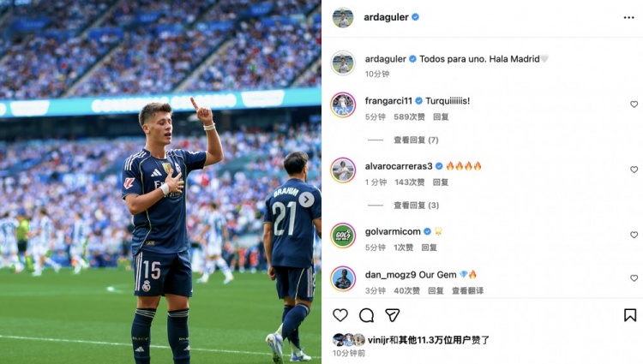Reply to dan_mogz9's comment

436,290
